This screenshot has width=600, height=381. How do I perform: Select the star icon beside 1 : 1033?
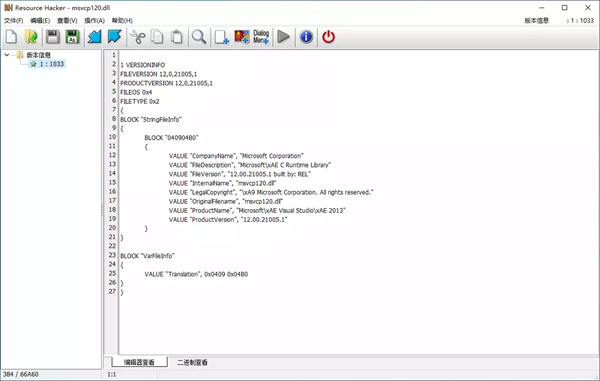[x=33, y=64]
